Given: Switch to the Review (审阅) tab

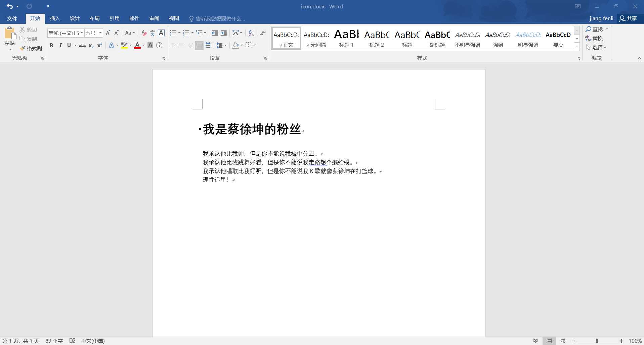Looking at the screenshot, I should 154,18.
